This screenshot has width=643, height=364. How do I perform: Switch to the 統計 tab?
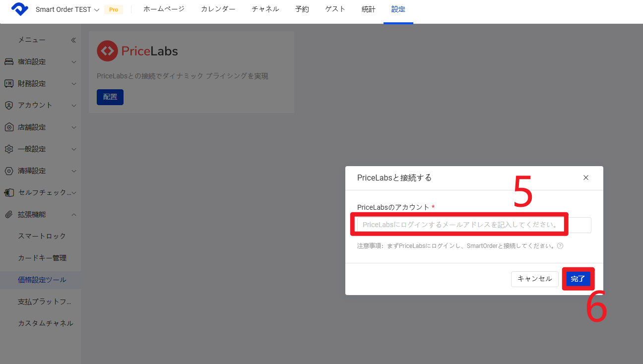(x=369, y=9)
